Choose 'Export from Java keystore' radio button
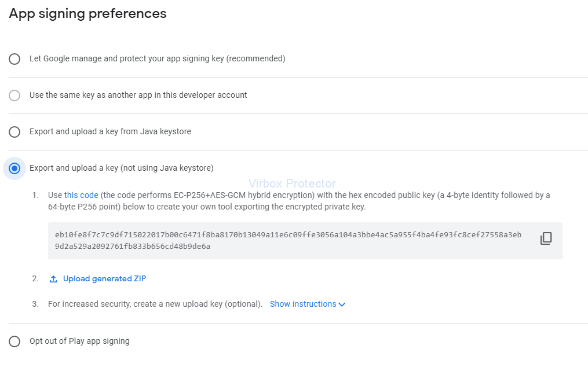 click(x=14, y=132)
